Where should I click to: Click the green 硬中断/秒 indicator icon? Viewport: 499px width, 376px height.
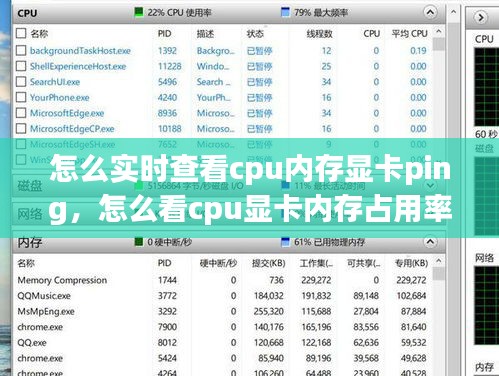[138, 242]
